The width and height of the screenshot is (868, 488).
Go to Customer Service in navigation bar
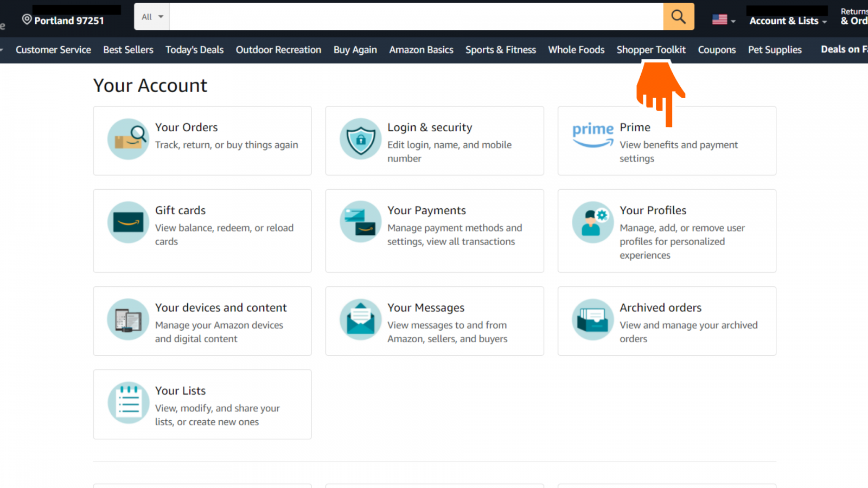[x=53, y=49]
